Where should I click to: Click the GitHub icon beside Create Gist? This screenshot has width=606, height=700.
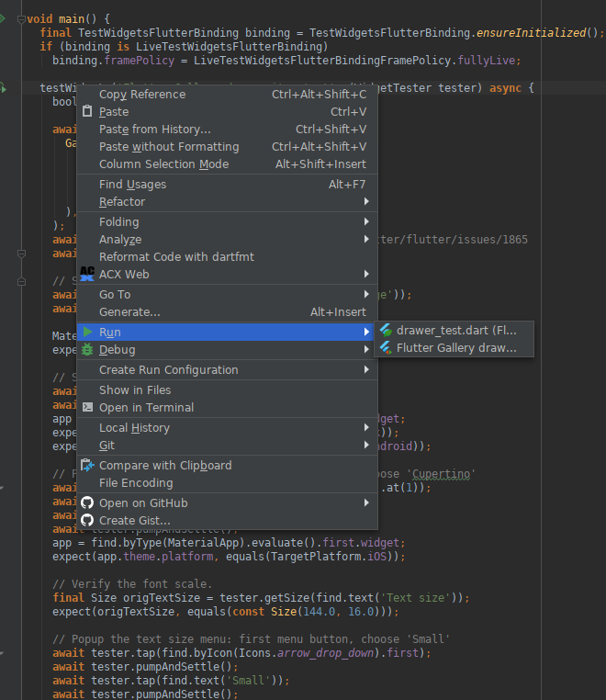coord(87,520)
